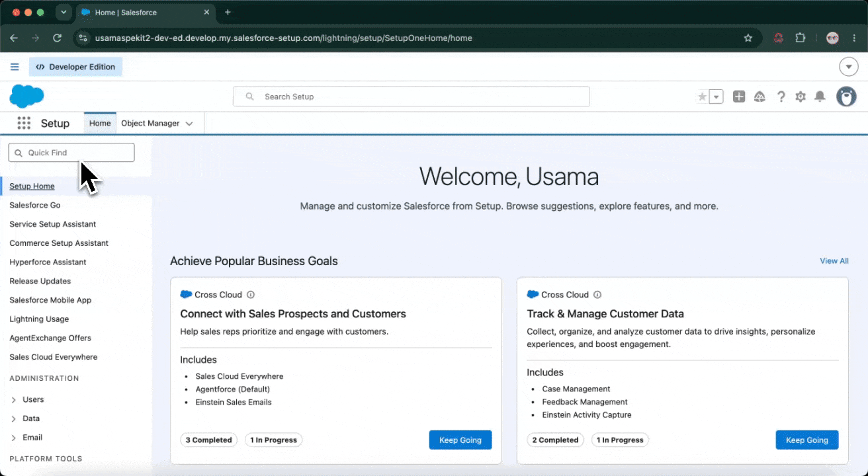Reload the page in the browser
868x476 pixels.
coord(57,38)
